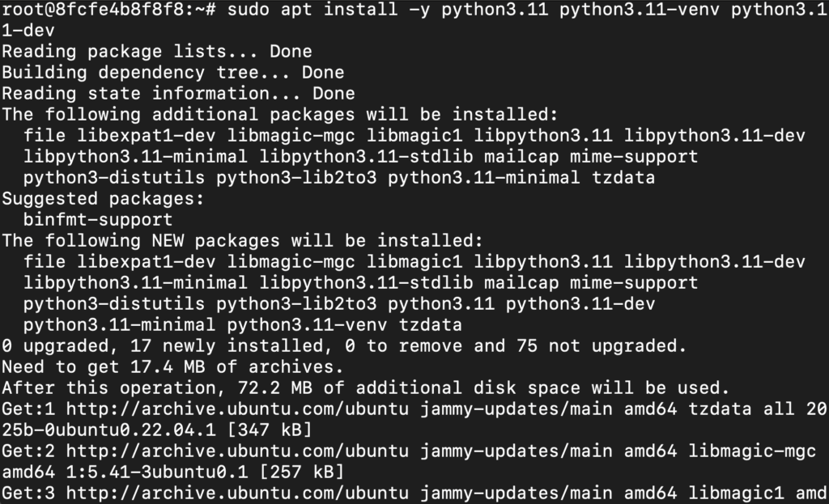Click the Reading package lists line
The image size is (829, 504).
[x=157, y=51]
